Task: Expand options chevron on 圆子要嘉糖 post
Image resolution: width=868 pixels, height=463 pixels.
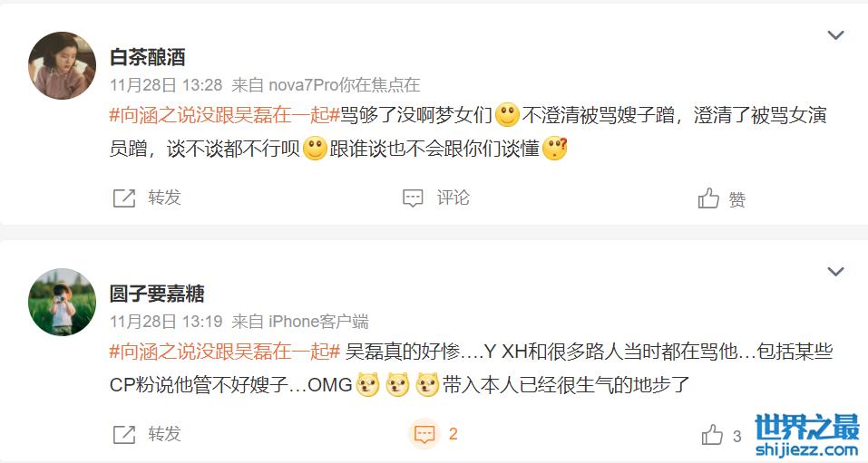Action: point(835,272)
